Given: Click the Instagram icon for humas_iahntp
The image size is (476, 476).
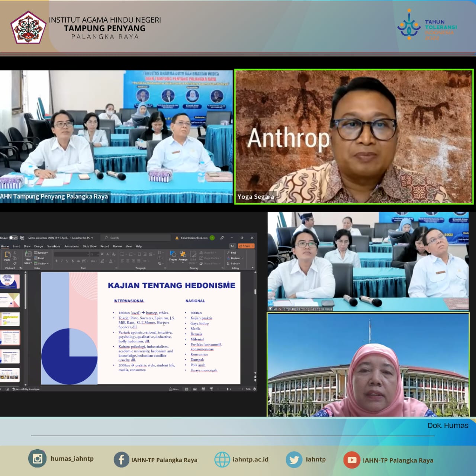Looking at the screenshot, I should 37,459.
